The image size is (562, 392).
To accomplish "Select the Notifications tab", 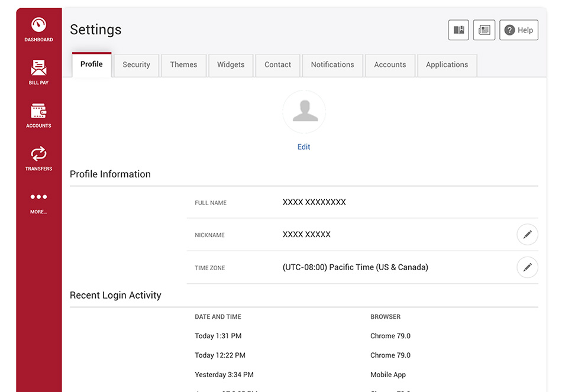I will click(x=332, y=65).
